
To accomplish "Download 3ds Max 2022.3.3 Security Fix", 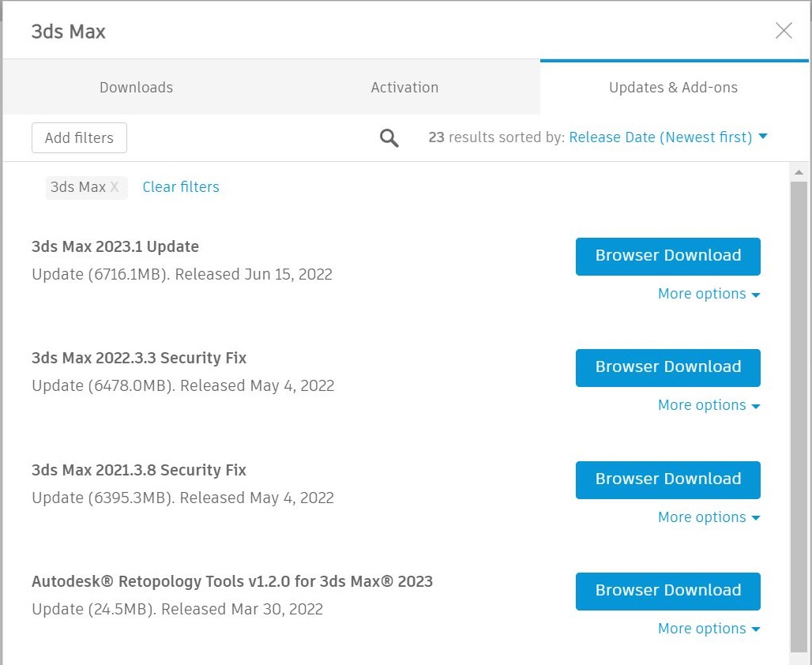I will point(667,367).
